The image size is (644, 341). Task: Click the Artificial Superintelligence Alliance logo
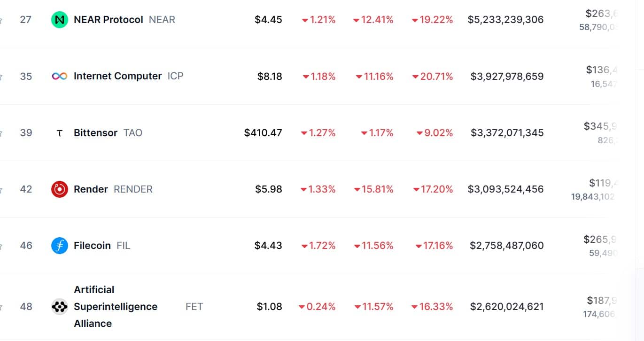coord(60,307)
